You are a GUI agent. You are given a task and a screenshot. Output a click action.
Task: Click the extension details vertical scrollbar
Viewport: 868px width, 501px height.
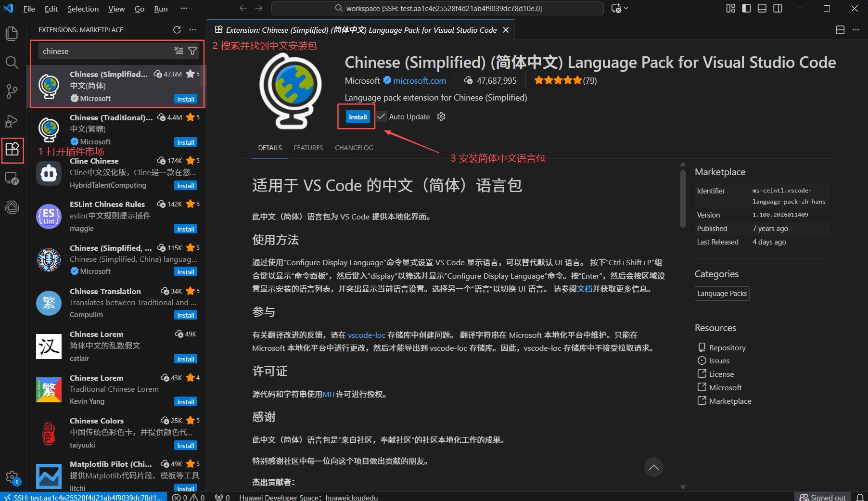[683, 198]
